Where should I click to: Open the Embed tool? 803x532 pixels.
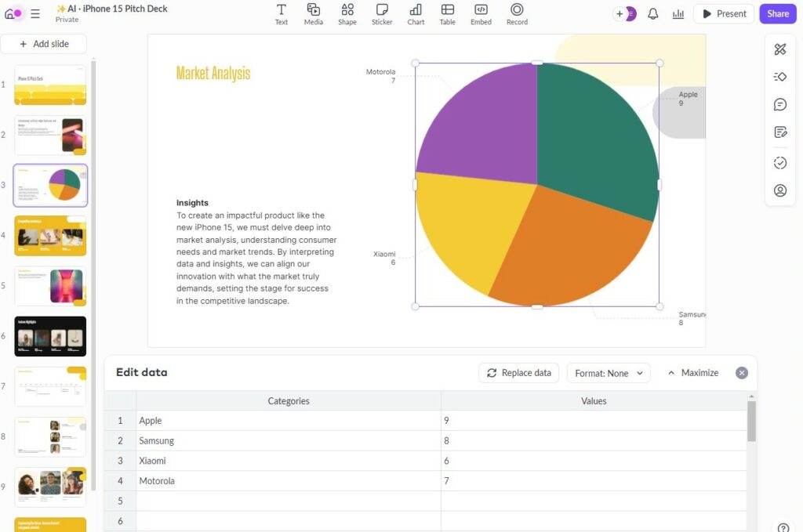coord(481,13)
